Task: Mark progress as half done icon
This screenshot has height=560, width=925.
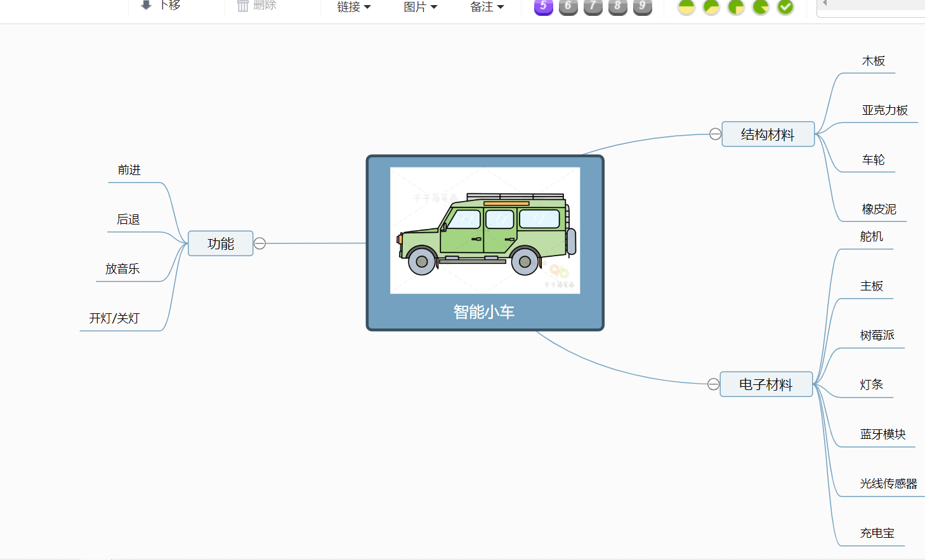Action: coord(686,6)
